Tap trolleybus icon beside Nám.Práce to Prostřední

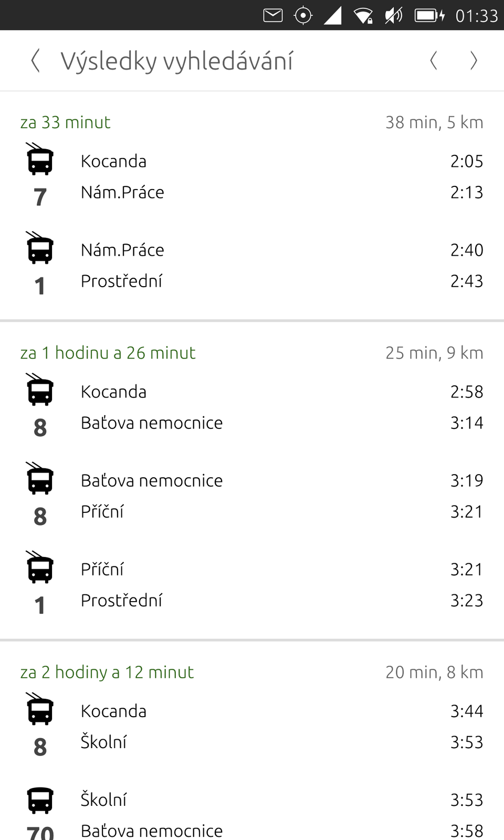(40, 248)
